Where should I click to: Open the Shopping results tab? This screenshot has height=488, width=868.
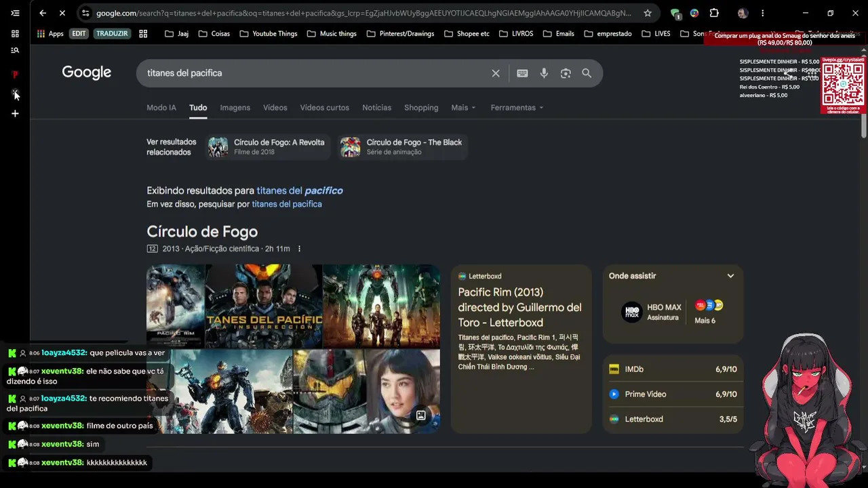(x=421, y=108)
